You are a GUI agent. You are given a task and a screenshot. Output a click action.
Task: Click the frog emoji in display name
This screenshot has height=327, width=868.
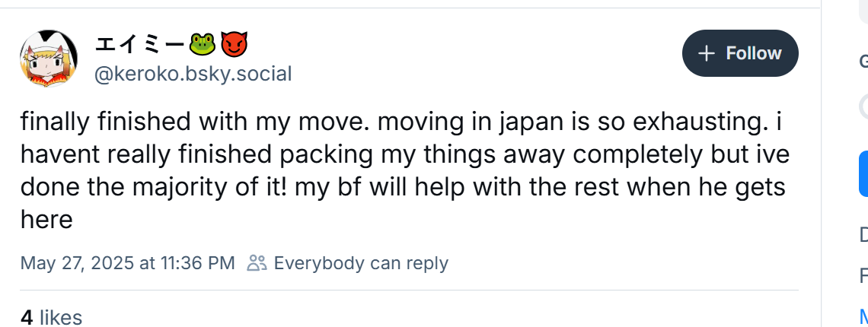click(202, 44)
